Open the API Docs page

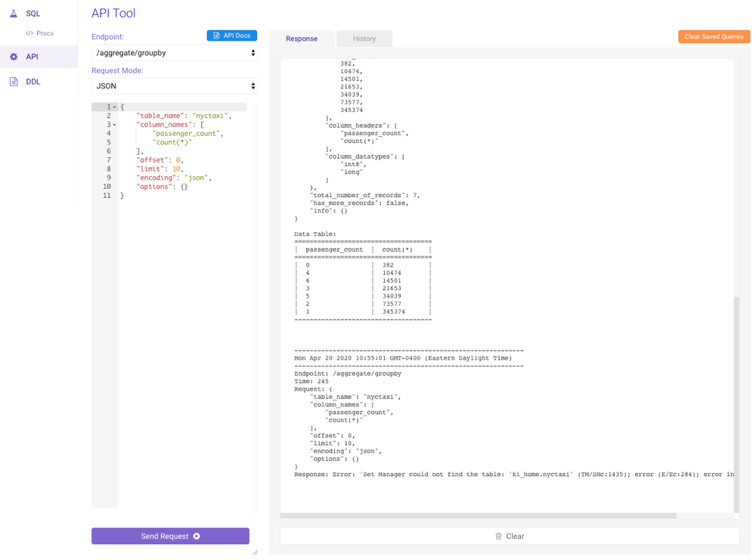pos(231,35)
